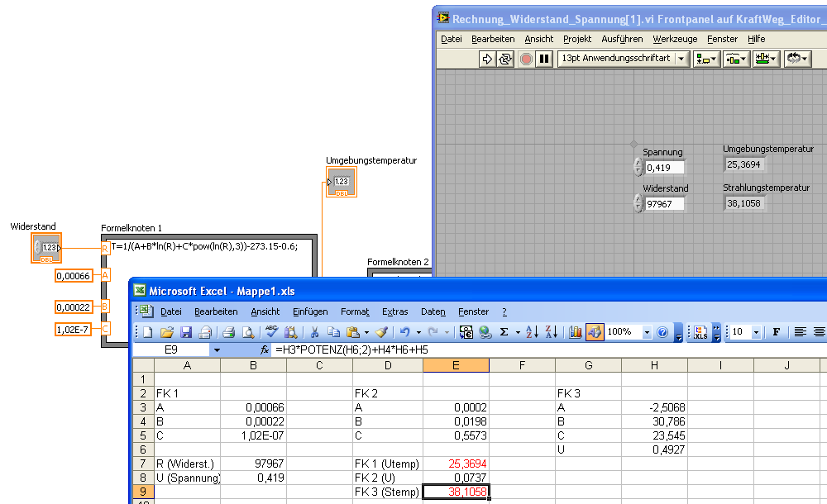Sort ascending with the A-Z icon
The image size is (827, 504).
533,331
